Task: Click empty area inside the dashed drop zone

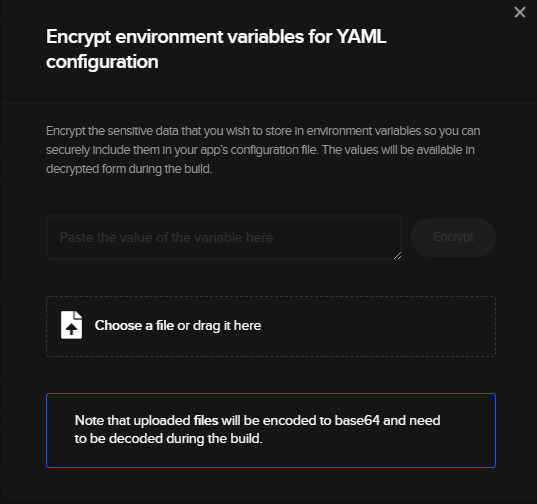Action: pyautogui.click(x=377, y=326)
